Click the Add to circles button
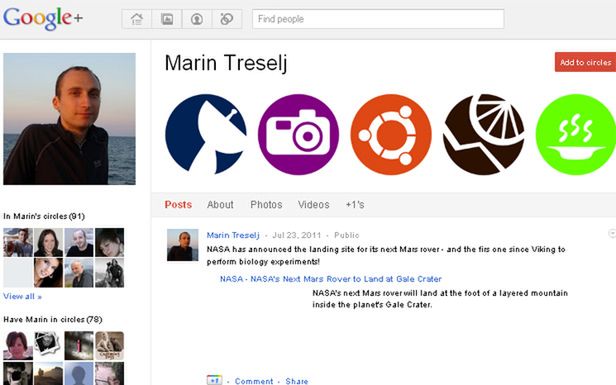Screen dimensions: 616x385 pyautogui.click(x=585, y=62)
